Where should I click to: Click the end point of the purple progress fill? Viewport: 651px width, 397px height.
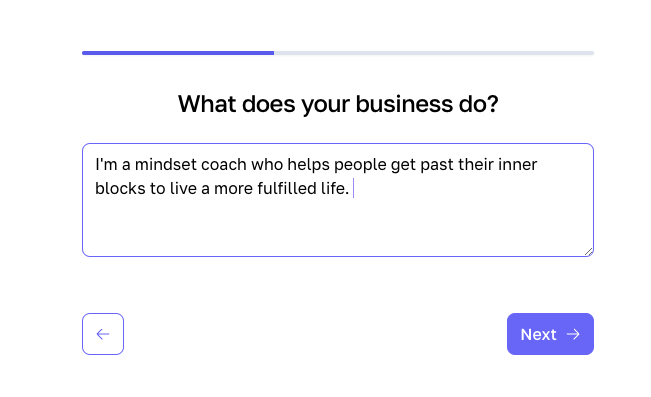pos(273,53)
